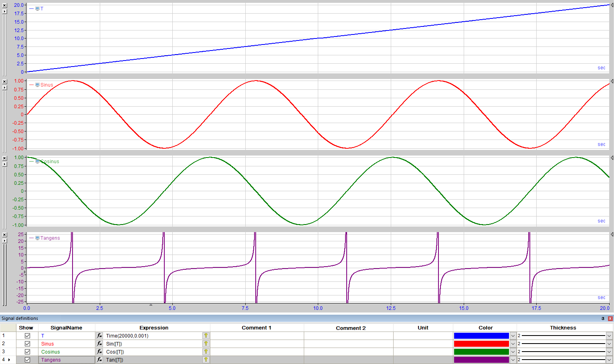This screenshot has height=364, width=614.
Task: Click the triangle marker at right edge of Cosinus graph
Action: tap(612, 158)
